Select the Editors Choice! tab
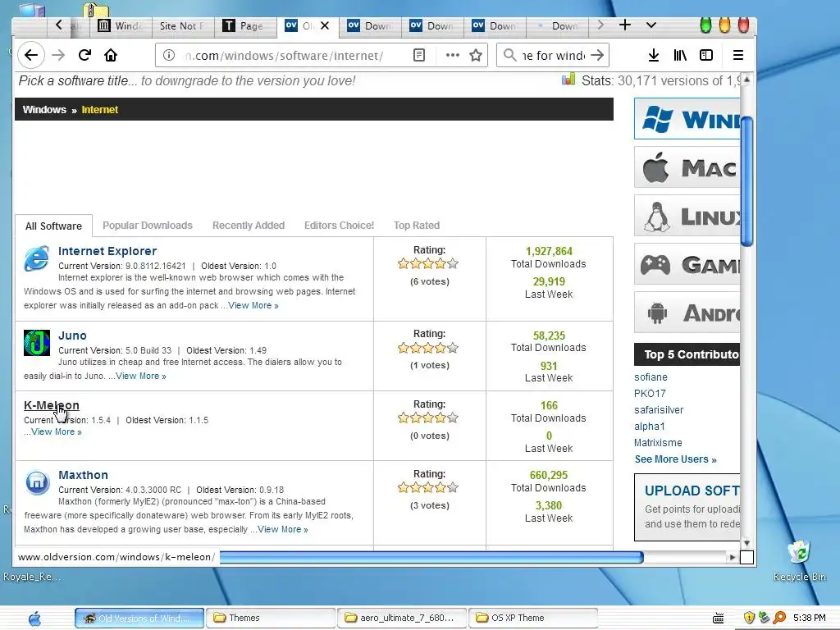 [x=339, y=226]
